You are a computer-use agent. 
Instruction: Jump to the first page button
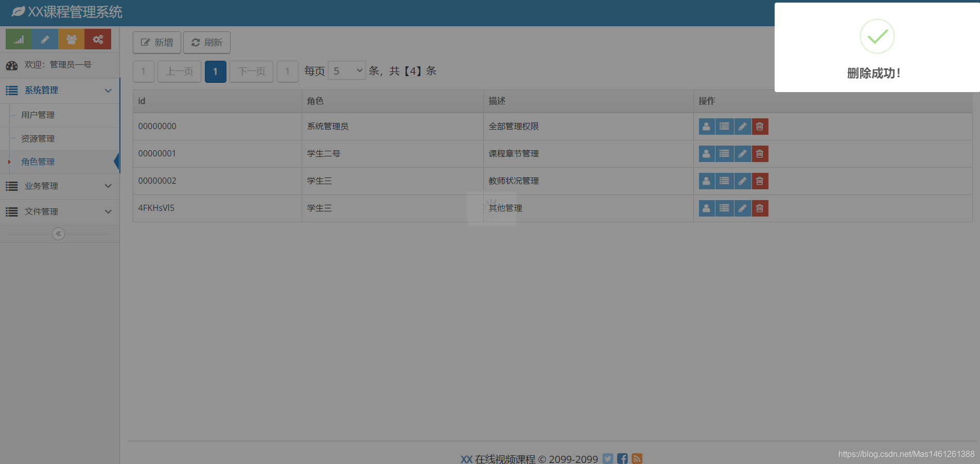point(144,72)
